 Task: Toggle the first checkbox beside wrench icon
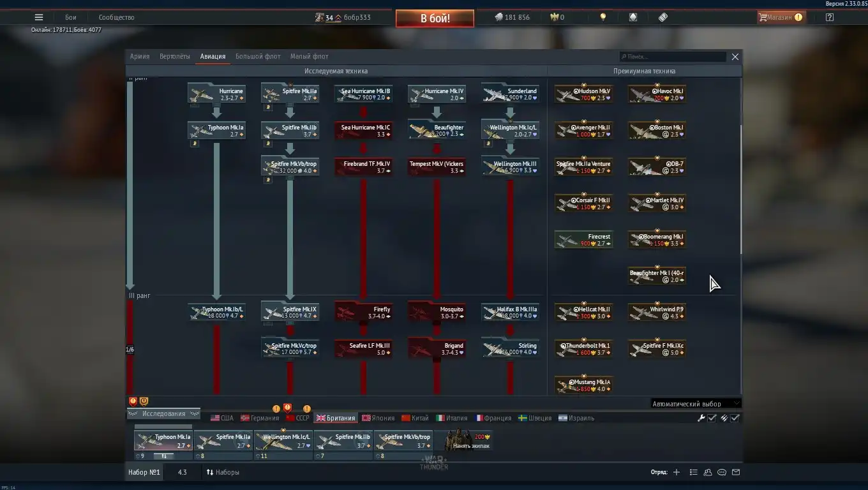tap(712, 418)
